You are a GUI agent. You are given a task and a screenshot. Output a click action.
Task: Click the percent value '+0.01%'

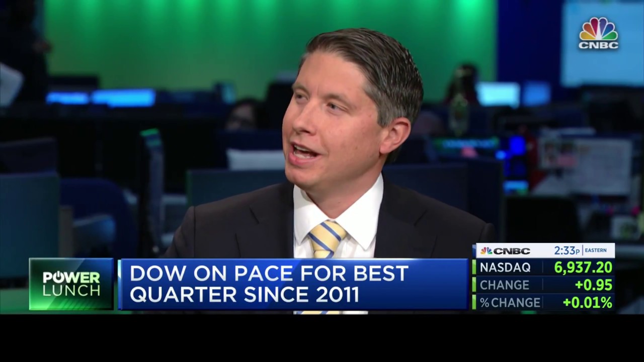tap(588, 303)
